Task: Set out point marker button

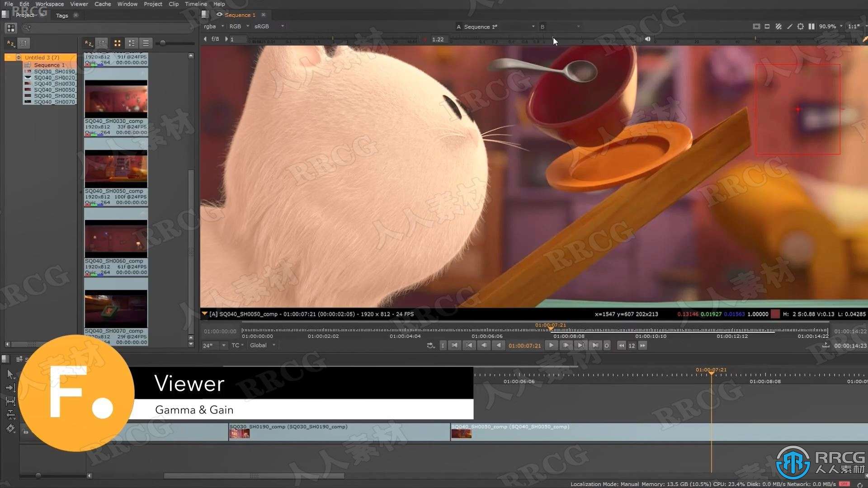Action: [x=607, y=346]
